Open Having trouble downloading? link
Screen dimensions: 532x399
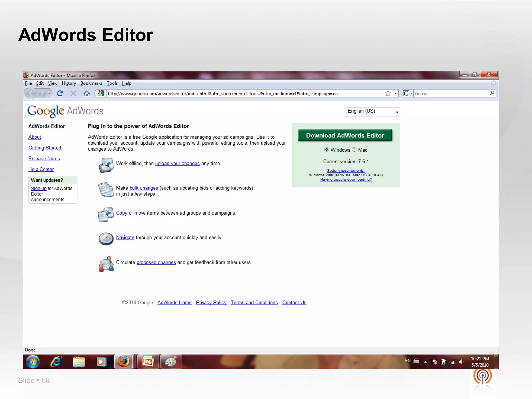pyautogui.click(x=346, y=179)
